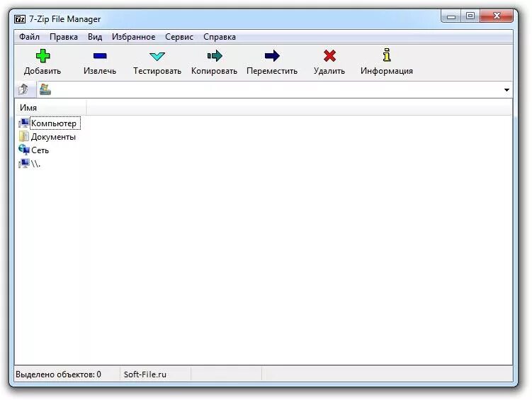
Task: Open the Сервис menu
Action: pyautogui.click(x=179, y=37)
